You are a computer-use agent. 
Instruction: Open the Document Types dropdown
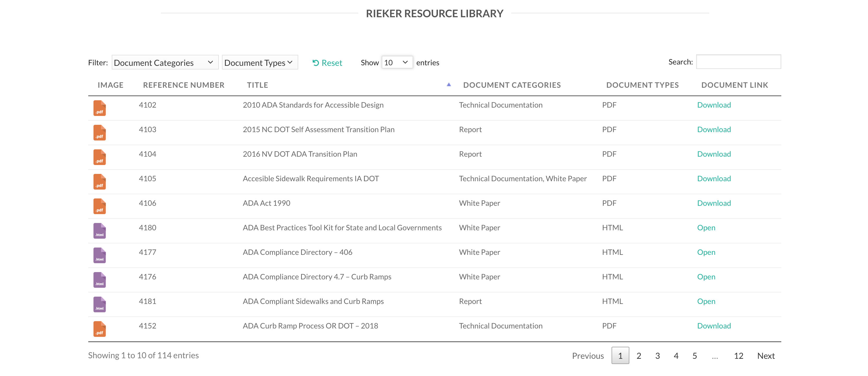[x=260, y=62]
